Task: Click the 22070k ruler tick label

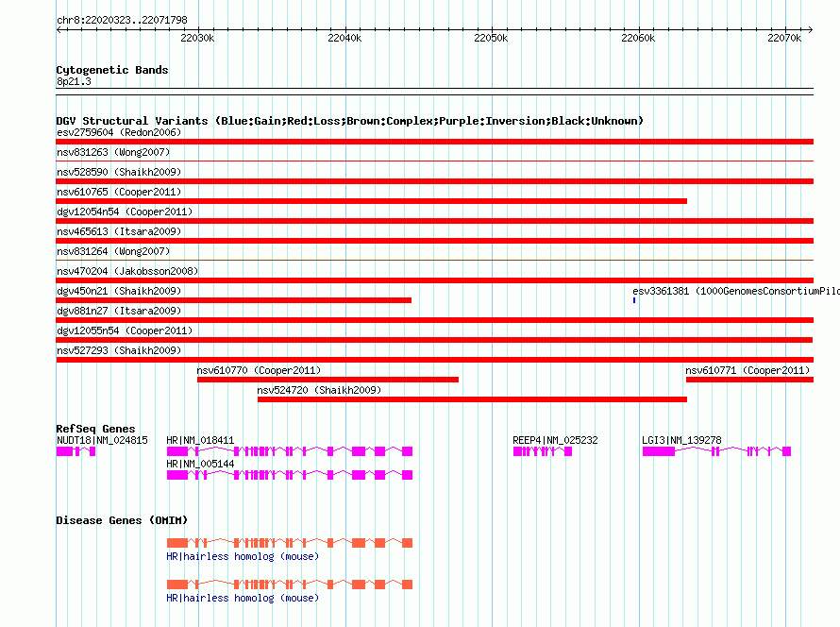Action: tap(785, 38)
